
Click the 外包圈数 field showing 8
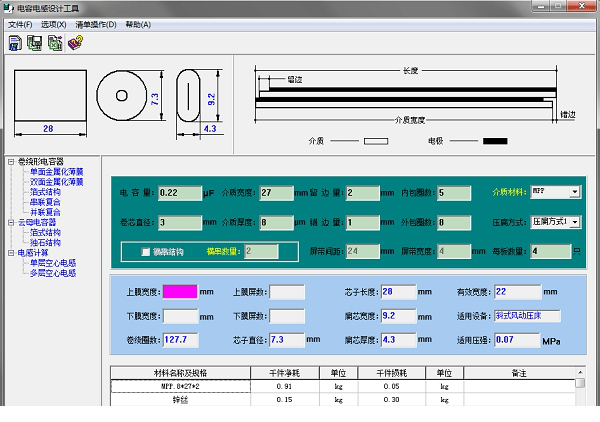point(454,223)
